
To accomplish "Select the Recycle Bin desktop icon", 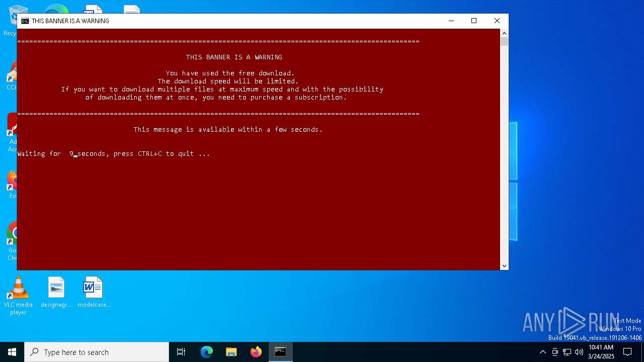I will 10,21.
